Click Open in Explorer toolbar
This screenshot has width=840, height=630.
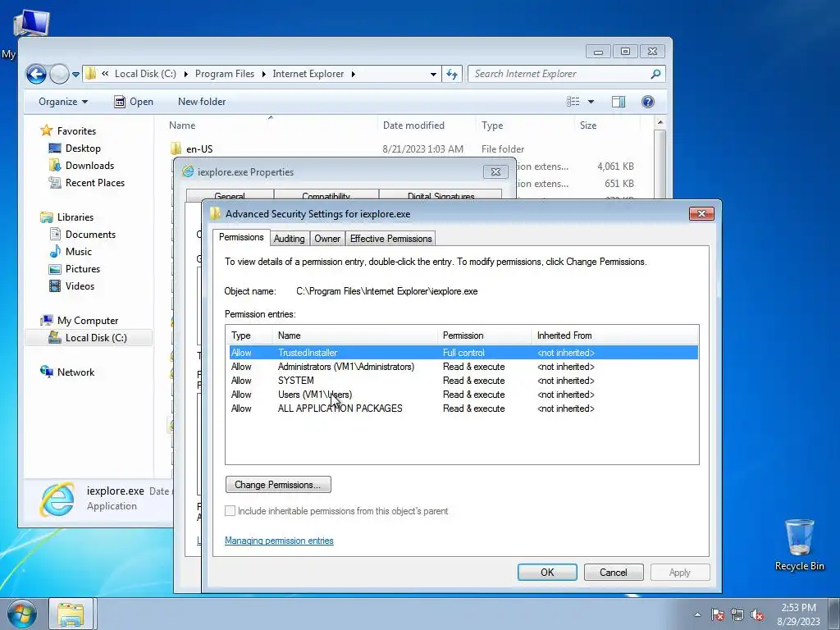click(134, 102)
